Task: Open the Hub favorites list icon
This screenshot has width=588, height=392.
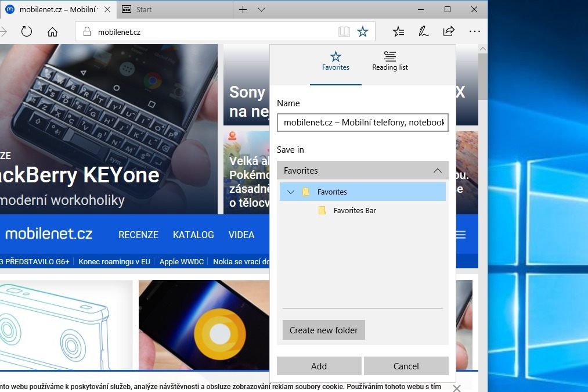Action: (398, 31)
